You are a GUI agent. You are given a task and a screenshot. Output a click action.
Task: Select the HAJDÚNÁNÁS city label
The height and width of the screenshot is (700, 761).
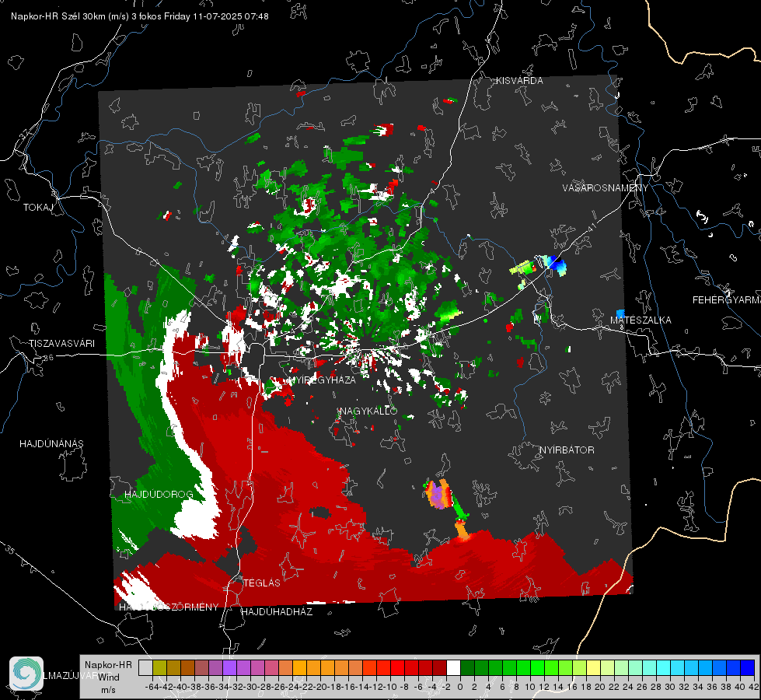51,444
